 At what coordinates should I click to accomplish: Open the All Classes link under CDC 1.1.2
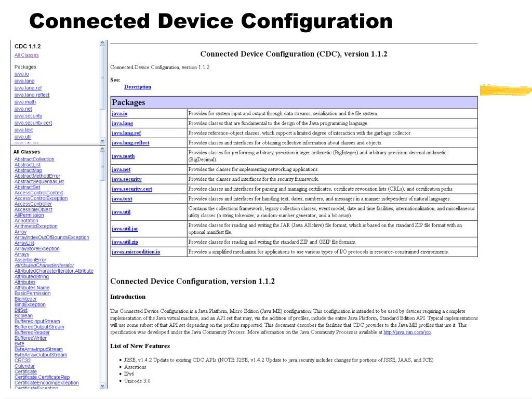point(26,55)
